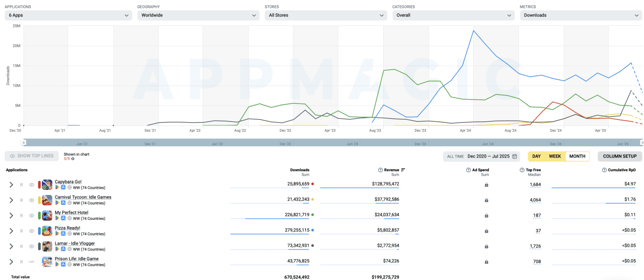The image size is (644, 280).
Task: Click the help icon beside Cumulative RpD
Action: pos(604,170)
